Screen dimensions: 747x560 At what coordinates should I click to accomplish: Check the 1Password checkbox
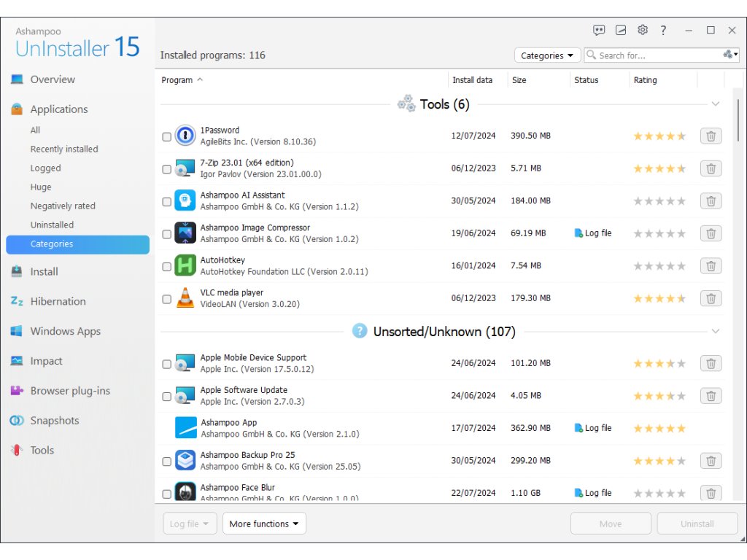point(167,136)
